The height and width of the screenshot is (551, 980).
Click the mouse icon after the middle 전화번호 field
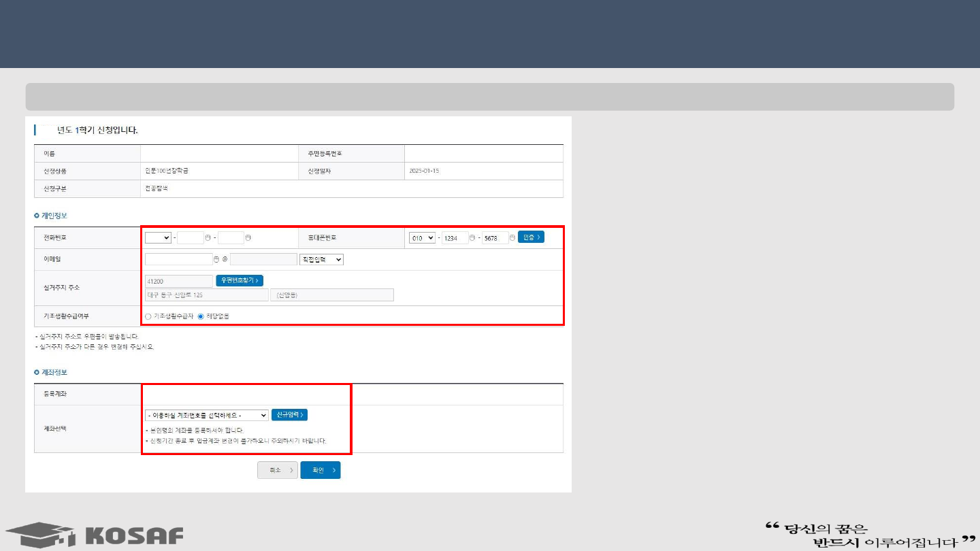point(208,237)
